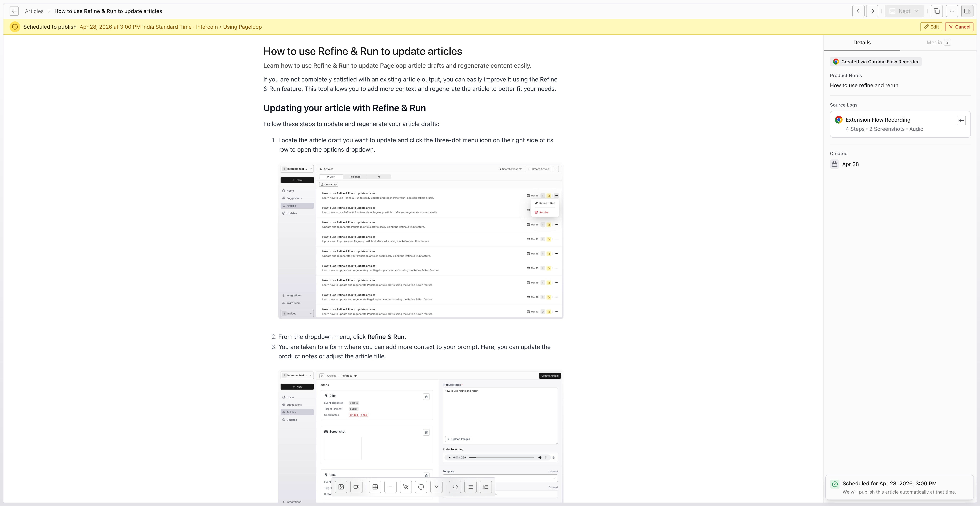
Task: Open the previous article with left arrow
Action: coord(858,11)
